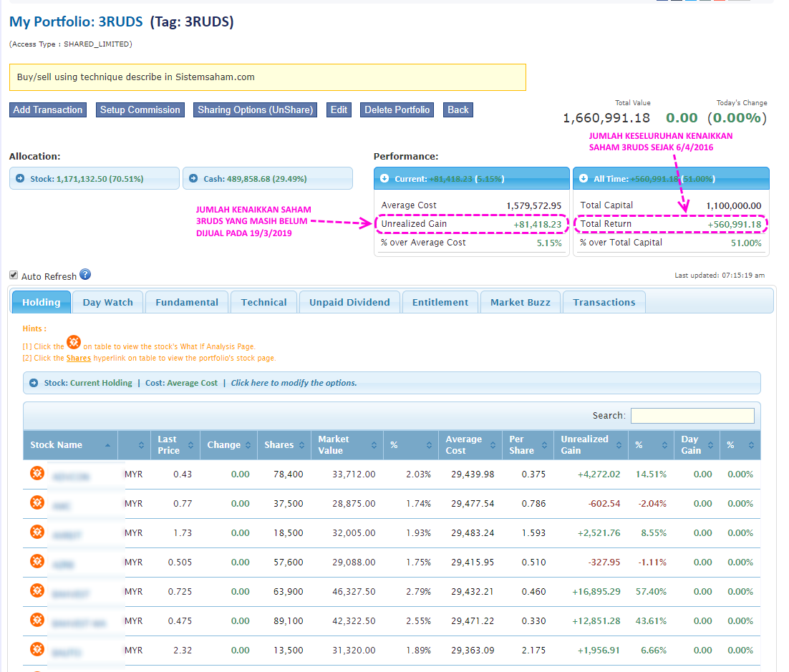Open What If analysis for 89,100 shares row
Screen dimensions: 789x672
tap(37, 620)
